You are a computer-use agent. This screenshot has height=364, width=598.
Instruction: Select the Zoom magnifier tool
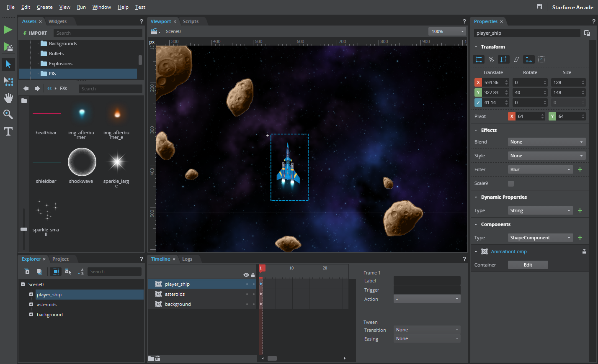click(8, 114)
